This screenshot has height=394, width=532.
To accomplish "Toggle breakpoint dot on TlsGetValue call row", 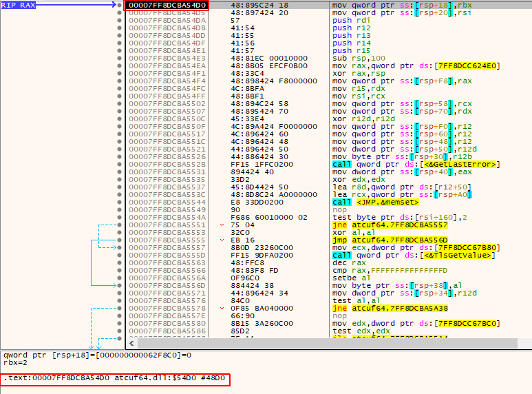I will [119, 255].
